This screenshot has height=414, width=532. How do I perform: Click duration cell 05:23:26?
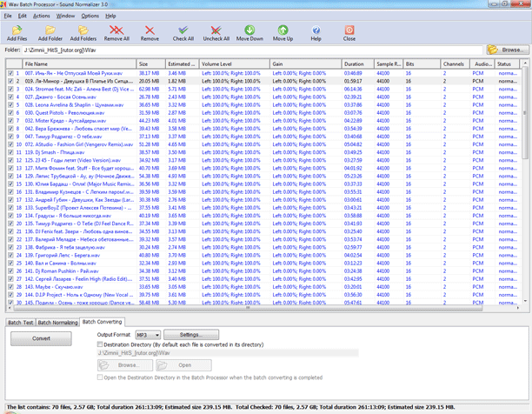click(353, 176)
